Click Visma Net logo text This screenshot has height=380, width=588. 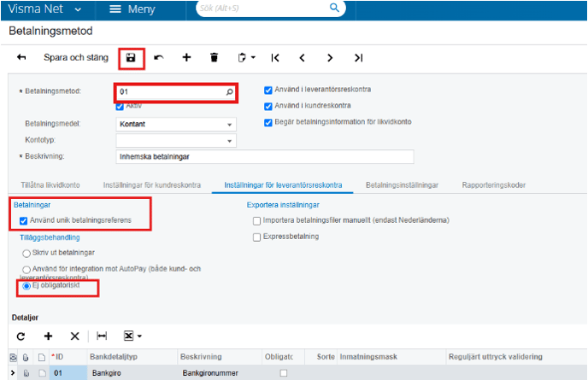pyautogui.click(x=36, y=9)
